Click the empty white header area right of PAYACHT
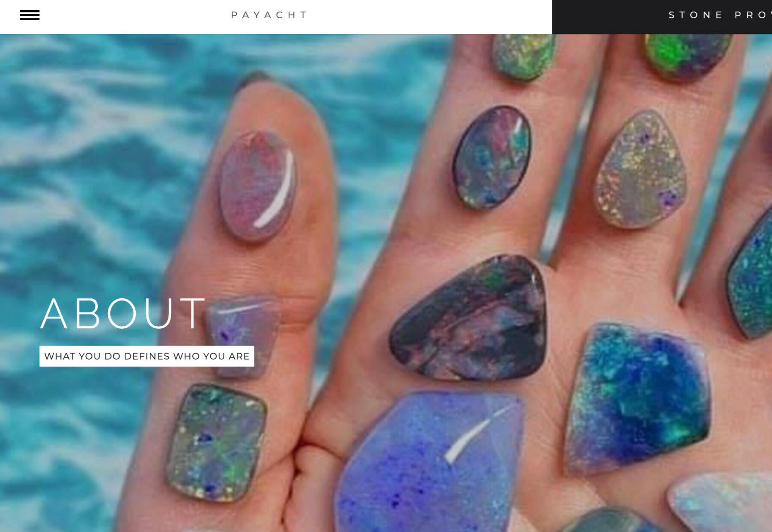Viewport: 772px width, 532px height. point(428,16)
